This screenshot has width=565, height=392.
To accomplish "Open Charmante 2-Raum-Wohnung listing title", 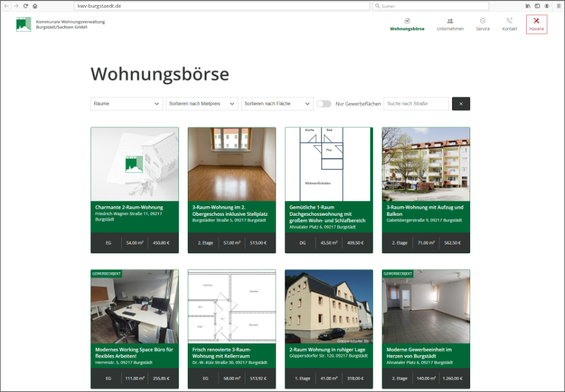I will click(129, 208).
